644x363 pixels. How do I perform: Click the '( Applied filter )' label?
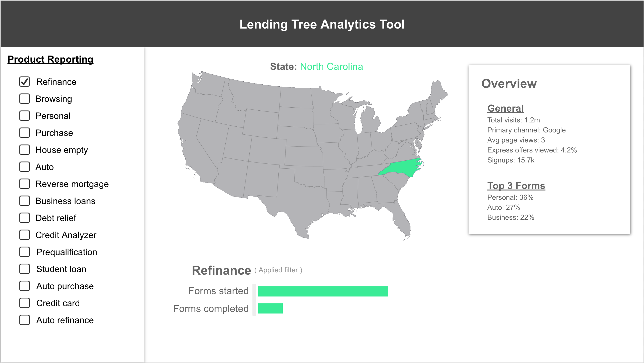point(278,270)
